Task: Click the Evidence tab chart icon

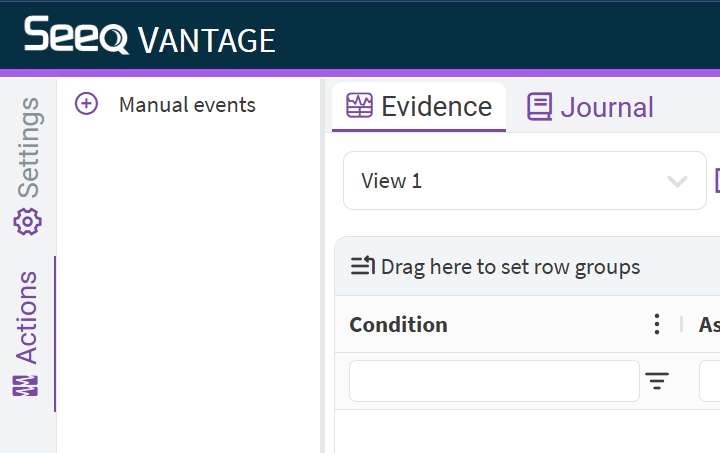Action: click(359, 106)
